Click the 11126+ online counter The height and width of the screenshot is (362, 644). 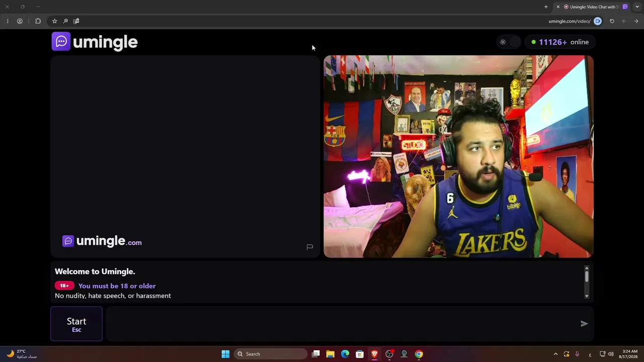tap(559, 42)
